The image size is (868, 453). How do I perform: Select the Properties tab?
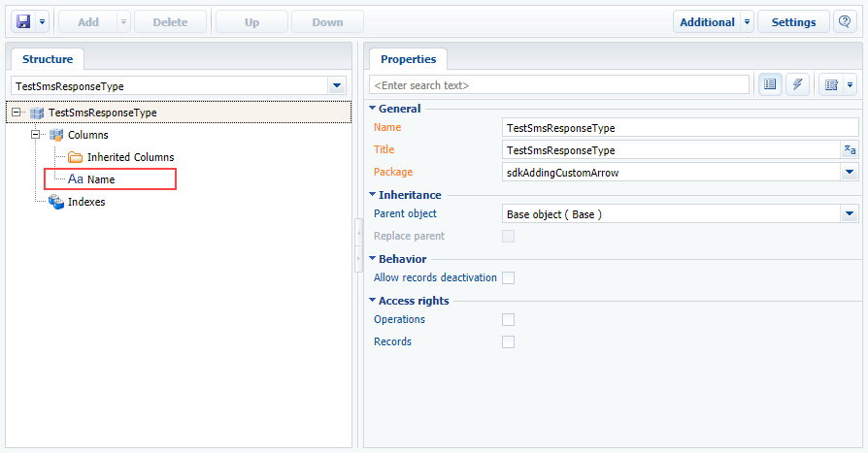pyautogui.click(x=409, y=59)
